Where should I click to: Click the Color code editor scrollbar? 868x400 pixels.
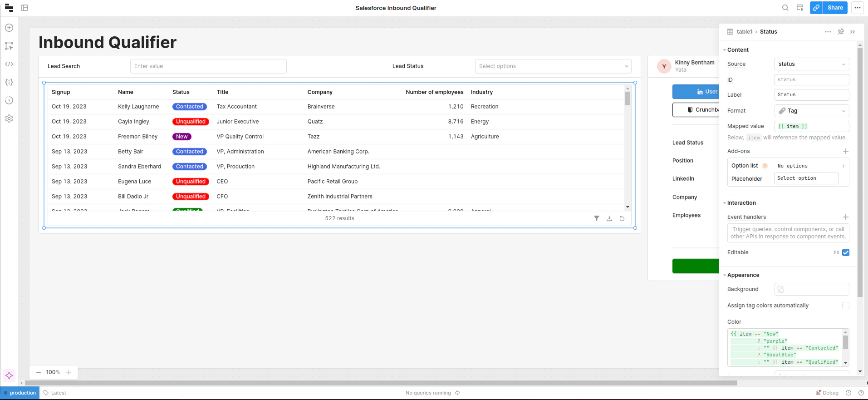(846, 342)
